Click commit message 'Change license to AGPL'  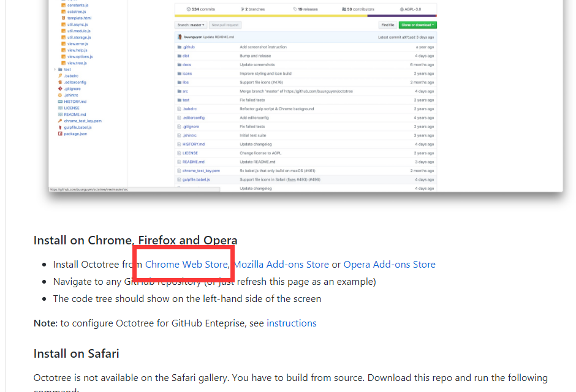pos(260,153)
